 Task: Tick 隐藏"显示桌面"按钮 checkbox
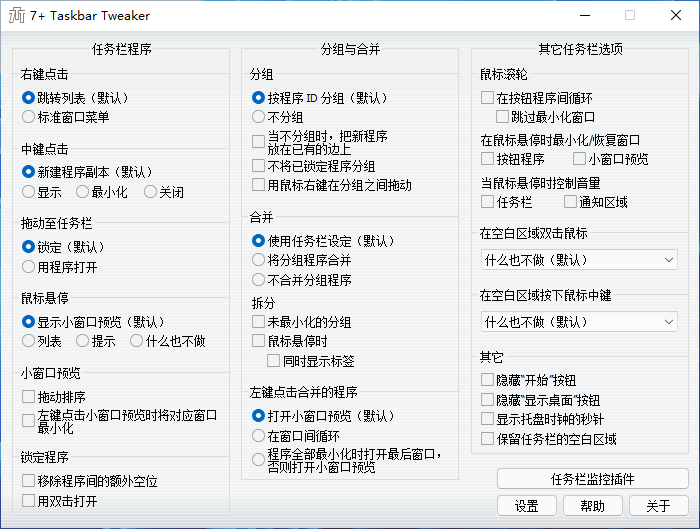pos(487,400)
